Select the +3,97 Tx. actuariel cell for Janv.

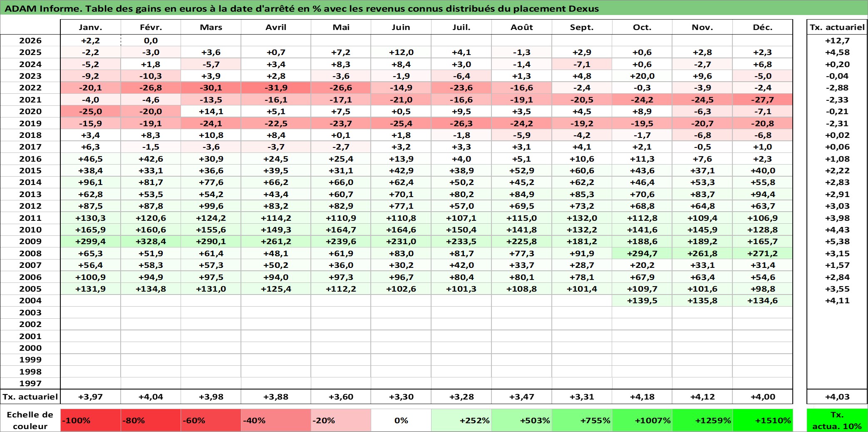coord(91,397)
